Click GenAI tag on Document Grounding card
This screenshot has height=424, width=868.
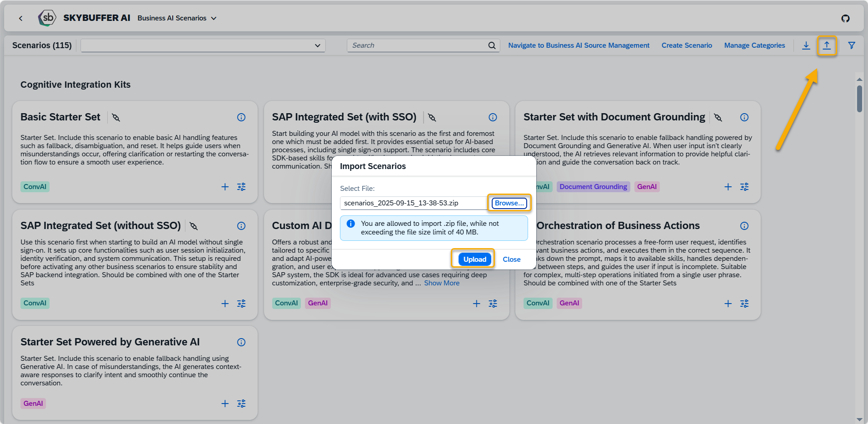tap(647, 187)
